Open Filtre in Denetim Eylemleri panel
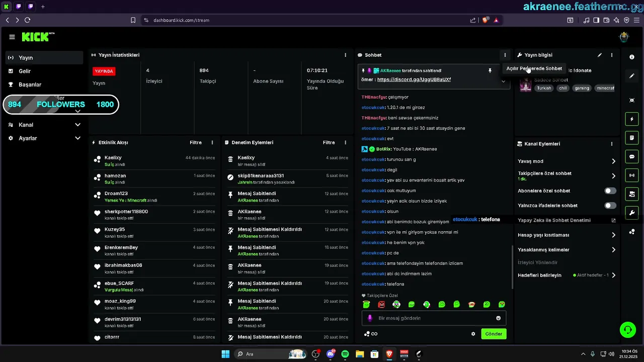The width and height of the screenshot is (644, 362). coord(329,143)
